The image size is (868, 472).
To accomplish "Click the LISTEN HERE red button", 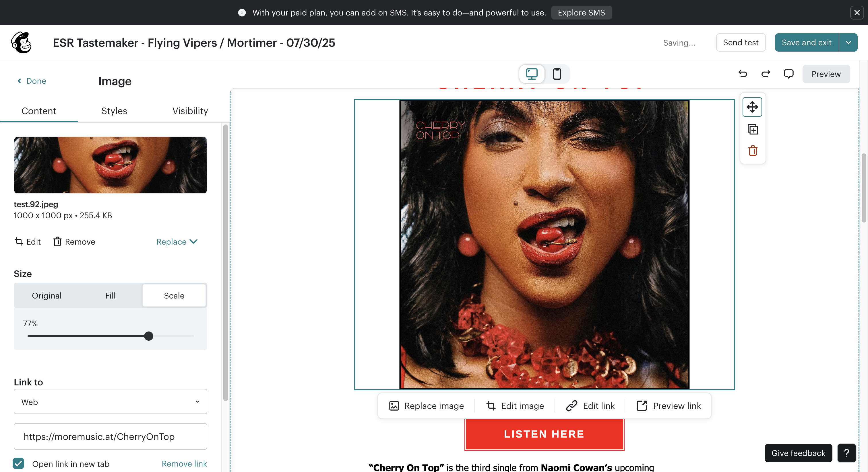I will click(x=544, y=434).
